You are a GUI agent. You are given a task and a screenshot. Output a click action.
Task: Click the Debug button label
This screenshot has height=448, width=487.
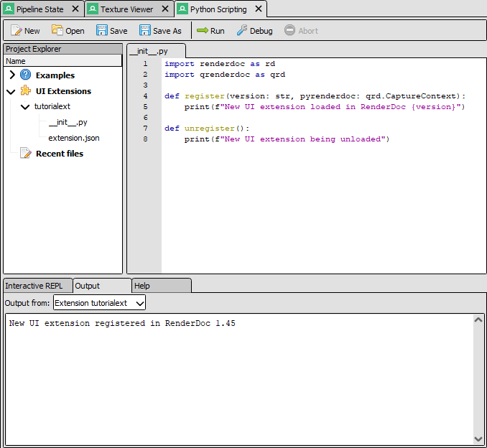click(x=261, y=31)
